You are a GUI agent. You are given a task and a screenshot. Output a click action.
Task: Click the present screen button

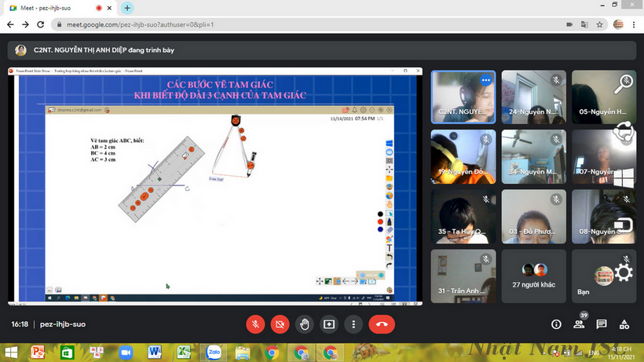tap(328, 324)
